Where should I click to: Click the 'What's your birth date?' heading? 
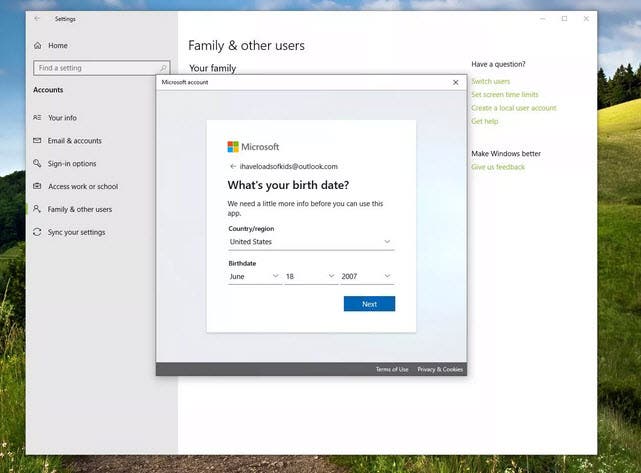click(288, 185)
